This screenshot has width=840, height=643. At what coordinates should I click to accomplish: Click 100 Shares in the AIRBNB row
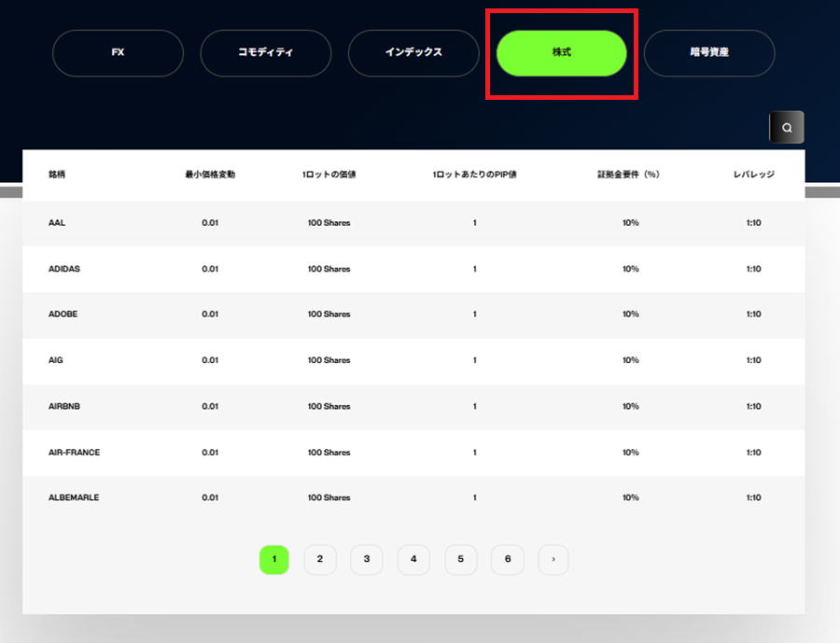[x=329, y=407]
